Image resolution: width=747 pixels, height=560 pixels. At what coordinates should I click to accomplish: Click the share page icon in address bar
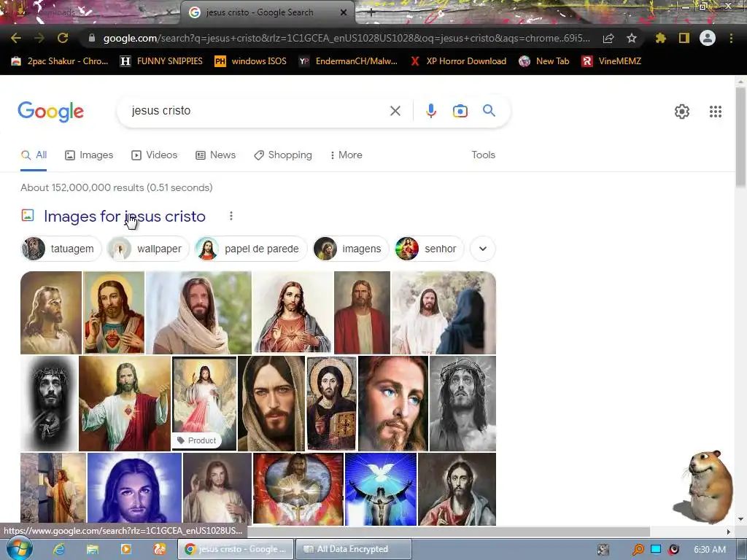coord(608,39)
